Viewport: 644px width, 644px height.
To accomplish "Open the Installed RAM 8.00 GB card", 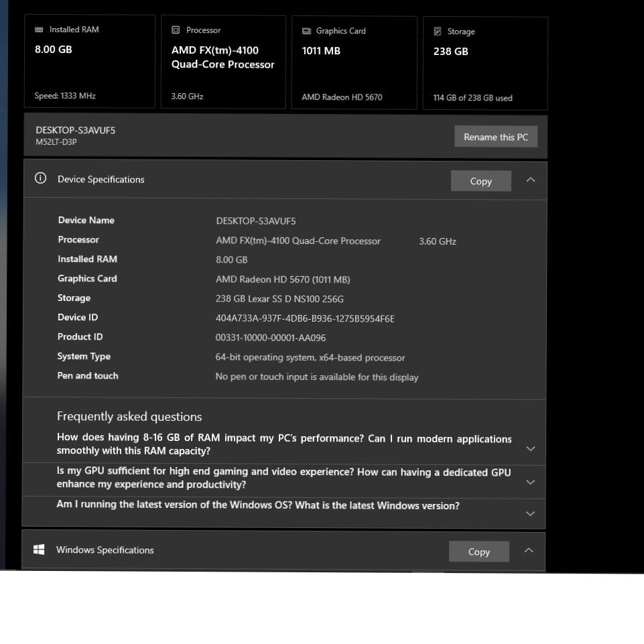I will point(90,62).
